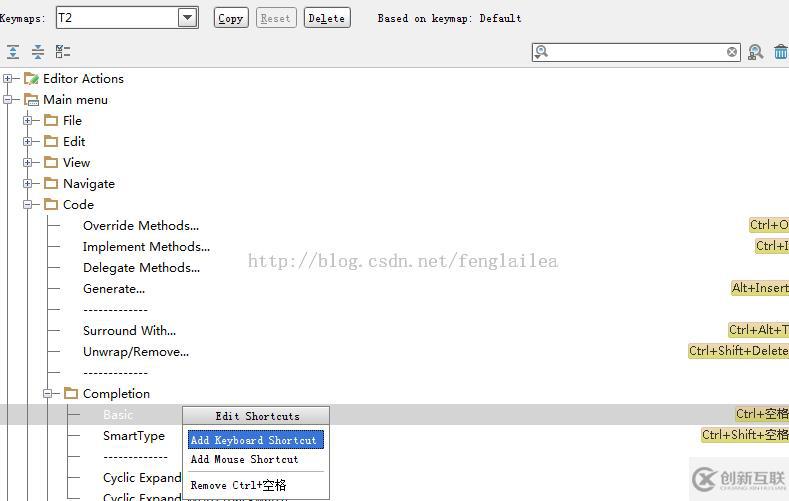Click the Delete keymap button
Screen dimensions: 789x501
[327, 18]
